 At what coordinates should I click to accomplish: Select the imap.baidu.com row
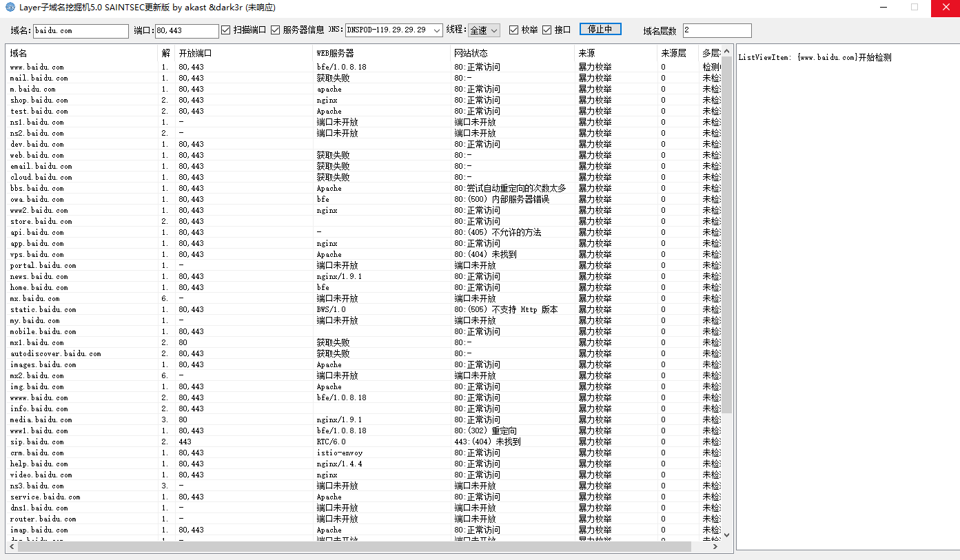(364, 530)
